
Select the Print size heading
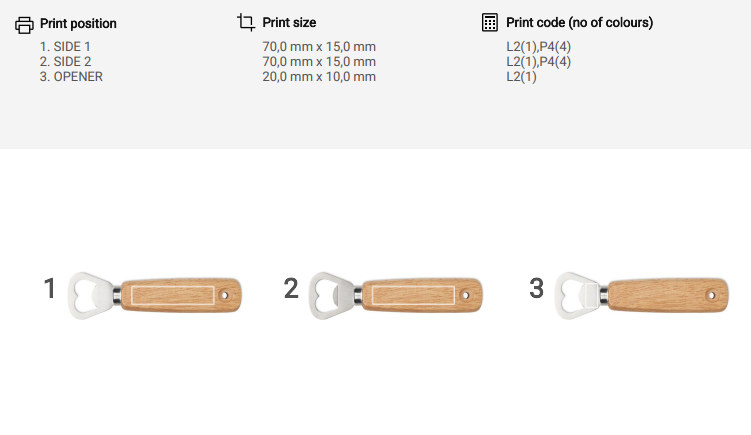pos(290,23)
